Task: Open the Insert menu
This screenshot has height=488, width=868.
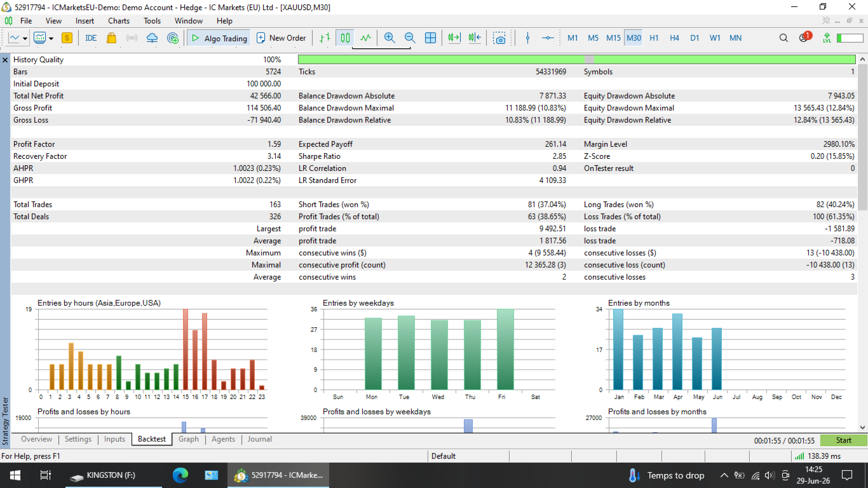Action: [85, 21]
